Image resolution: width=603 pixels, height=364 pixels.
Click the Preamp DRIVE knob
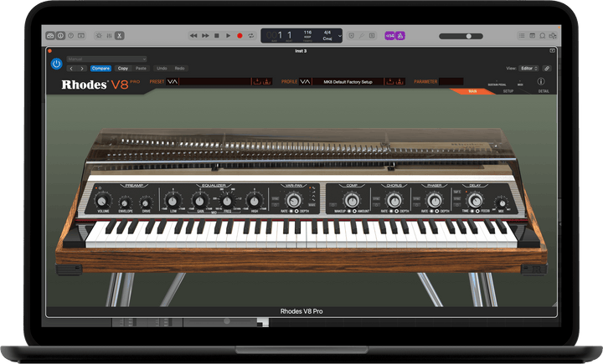tap(146, 203)
